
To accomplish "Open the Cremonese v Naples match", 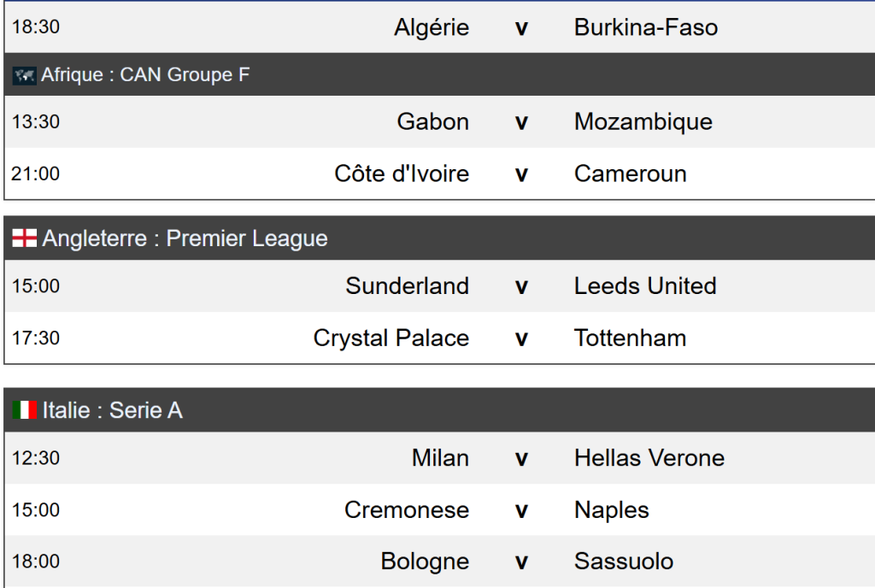I will [x=521, y=510].
